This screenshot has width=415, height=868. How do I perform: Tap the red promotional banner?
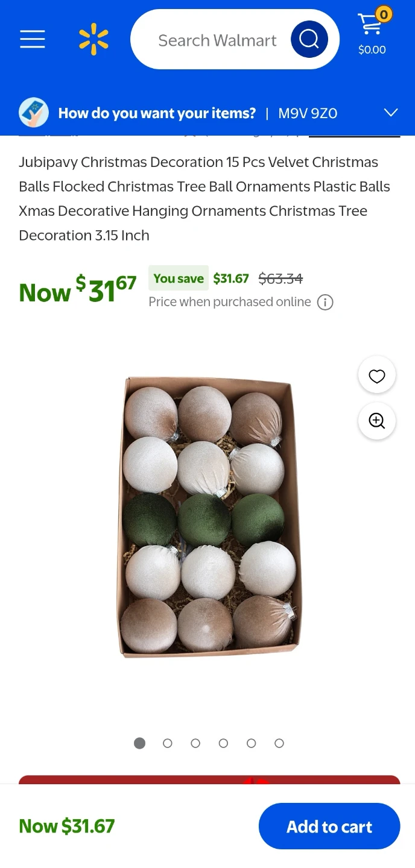[209, 779]
